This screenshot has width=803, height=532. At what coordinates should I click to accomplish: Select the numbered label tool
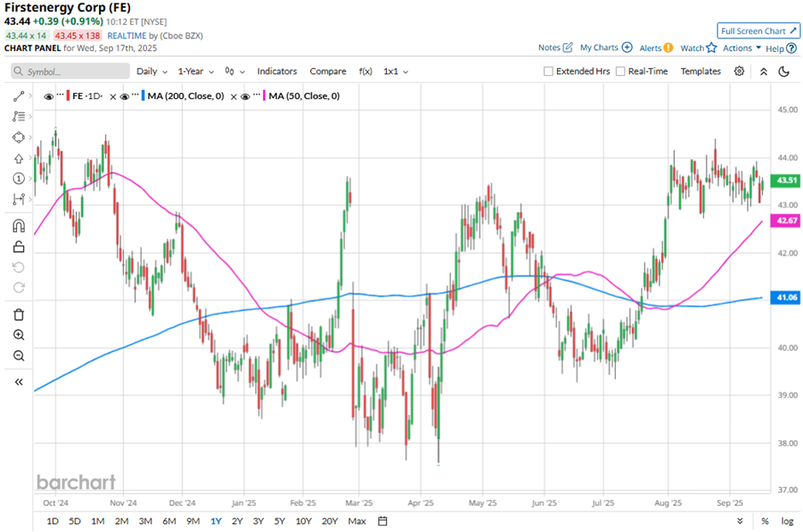[19, 178]
